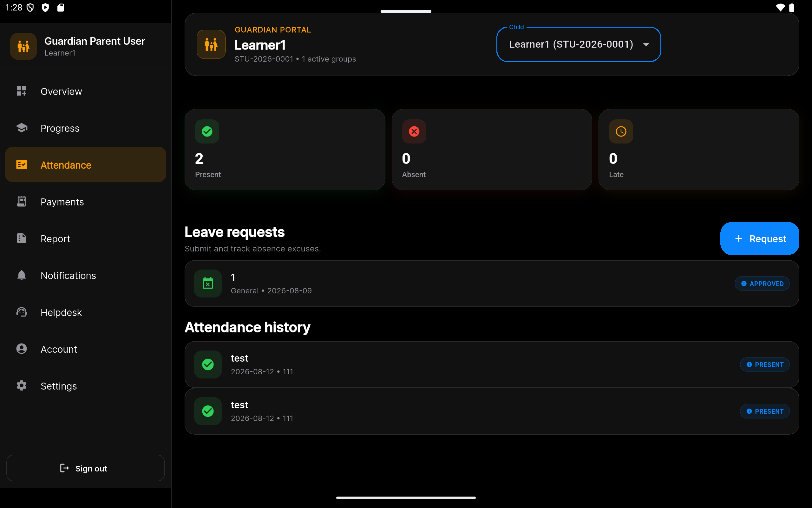Click 'STU-2026-0001 • 1 active groups' text

tap(295, 59)
